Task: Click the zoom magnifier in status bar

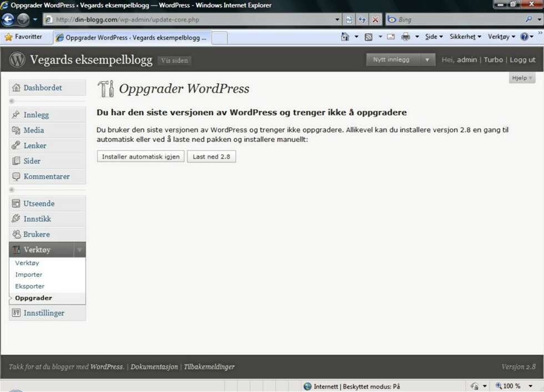Action: pos(498,386)
